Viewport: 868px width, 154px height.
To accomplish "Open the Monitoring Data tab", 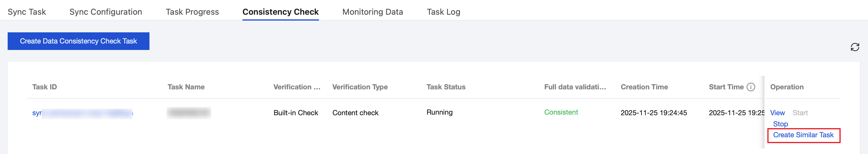I will (372, 12).
